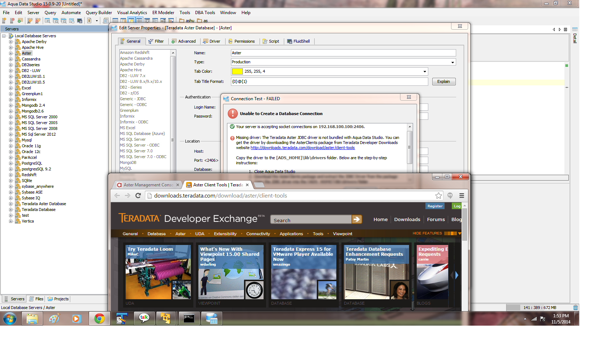Open the Windows Start menu
This screenshot has width=593, height=364.
tap(10, 319)
